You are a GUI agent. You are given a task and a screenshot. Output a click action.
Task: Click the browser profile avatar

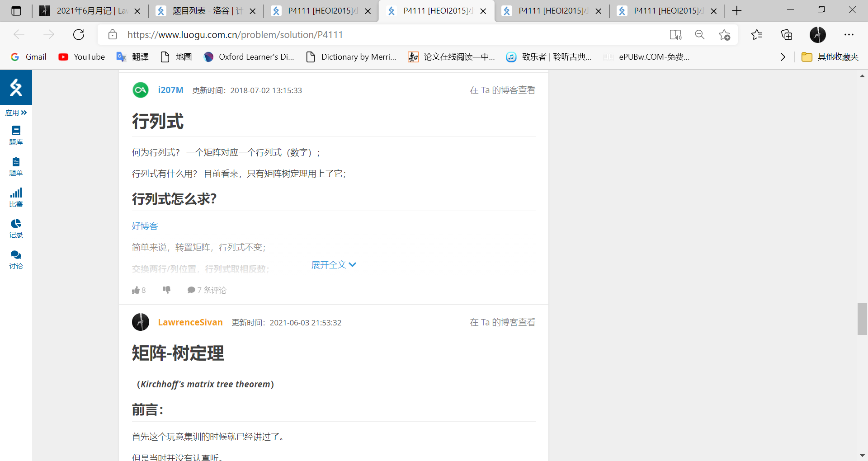pyautogui.click(x=817, y=34)
